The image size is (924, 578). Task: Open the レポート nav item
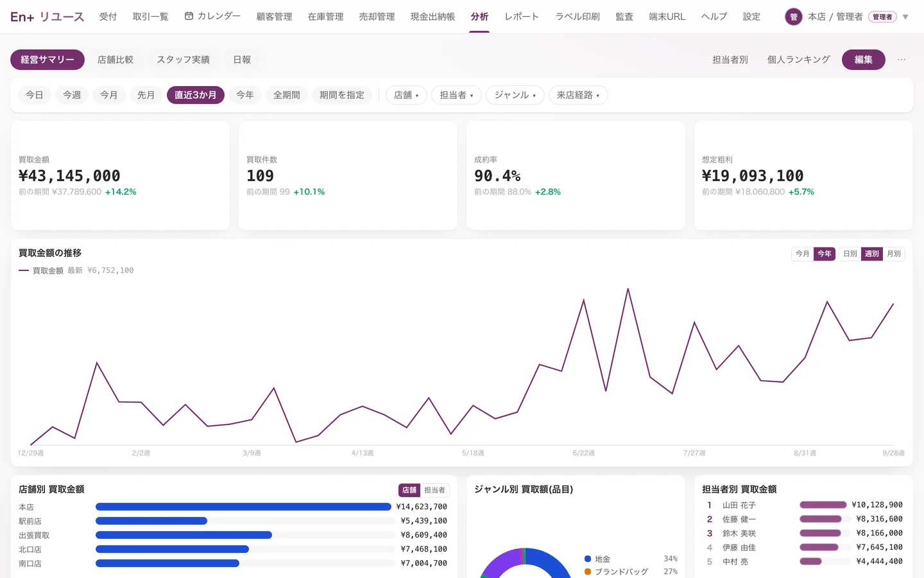[x=522, y=17]
